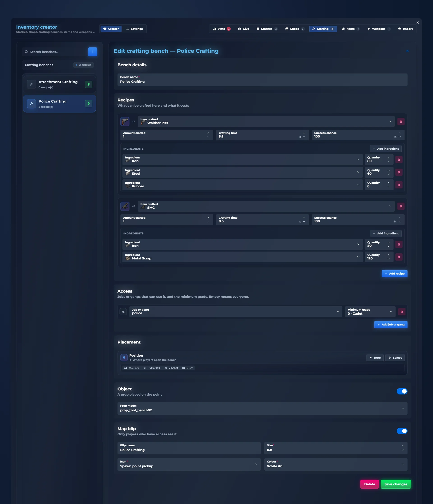Viewport: 433px width, 504px height.
Task: Remove the Iron quantity 80 ingredient in recipe #1
Action: [x=399, y=160]
